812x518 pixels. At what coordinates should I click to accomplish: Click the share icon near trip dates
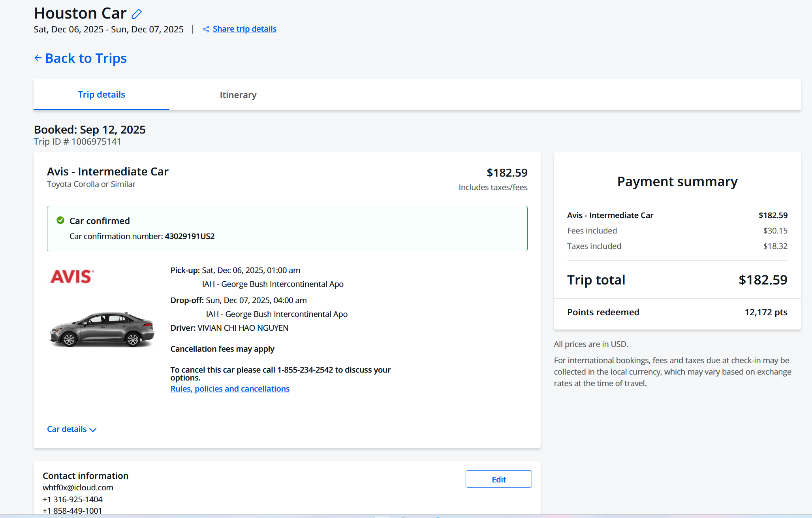pos(206,29)
